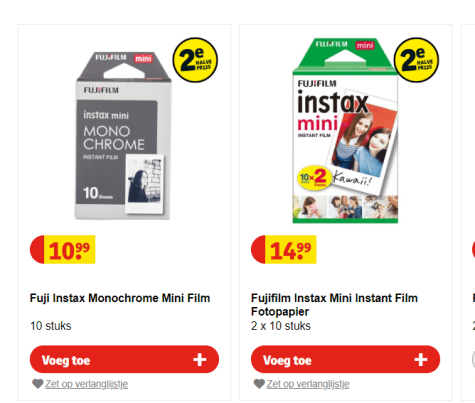Image resolution: width=475 pixels, height=403 pixels.
Task: Click the 2e halve prijs badge on Instax Mini
Action: click(x=416, y=60)
